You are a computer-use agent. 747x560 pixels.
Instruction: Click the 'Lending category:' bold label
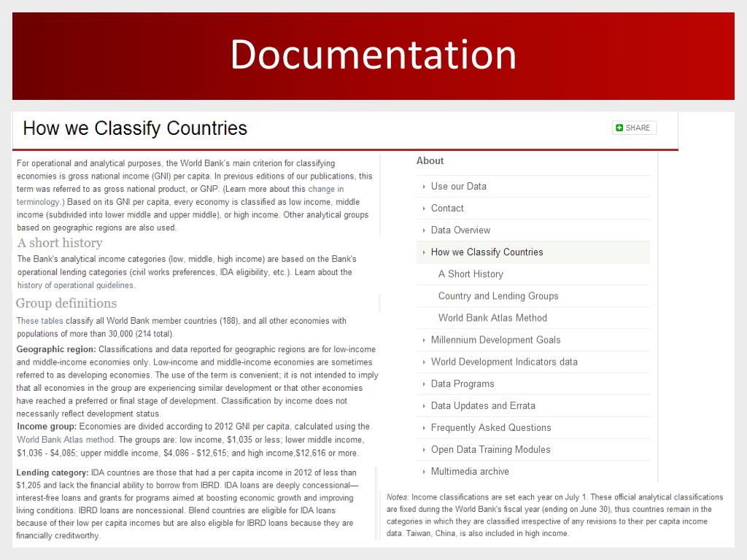click(53, 472)
